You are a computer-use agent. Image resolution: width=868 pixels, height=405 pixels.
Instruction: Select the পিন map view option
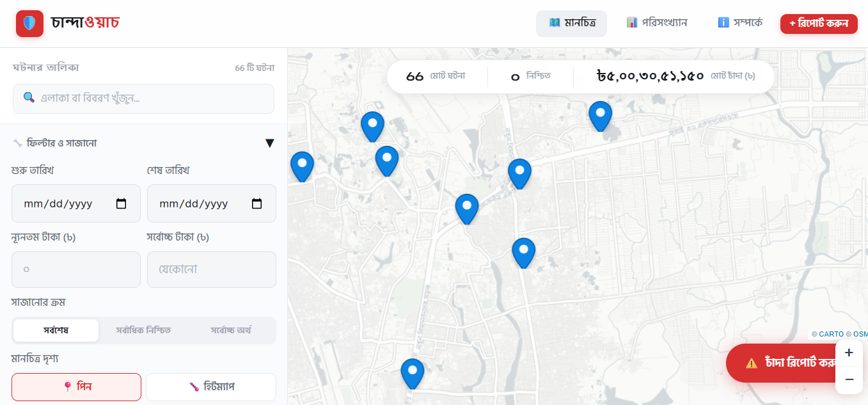click(76, 387)
